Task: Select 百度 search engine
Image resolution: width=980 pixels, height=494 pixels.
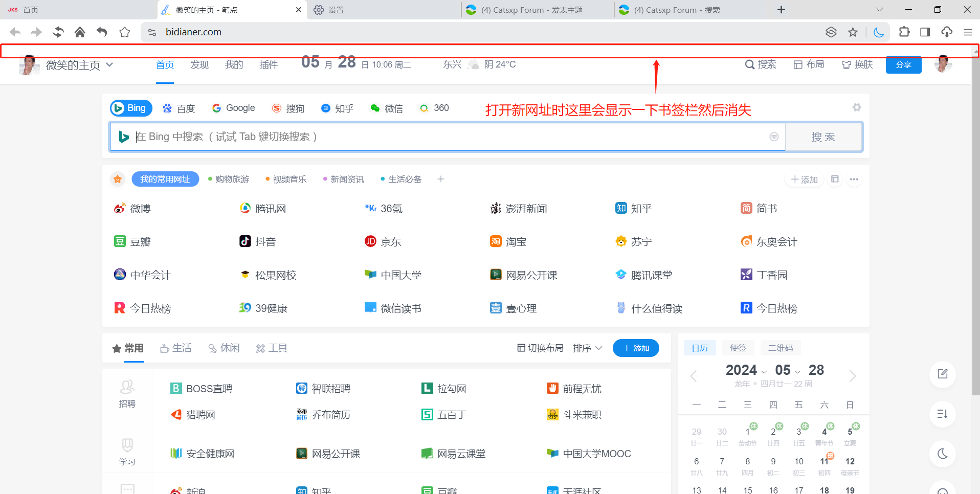Action: [179, 108]
